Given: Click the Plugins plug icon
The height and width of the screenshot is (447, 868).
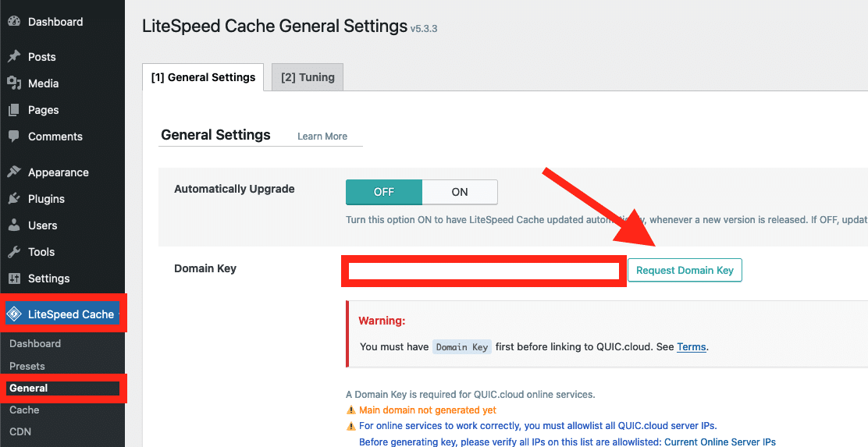Looking at the screenshot, I should pyautogui.click(x=14, y=199).
